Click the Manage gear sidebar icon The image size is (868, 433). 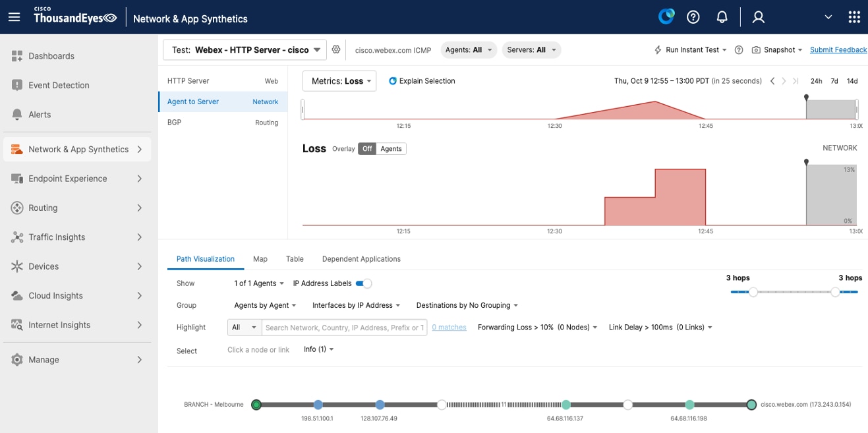17,360
